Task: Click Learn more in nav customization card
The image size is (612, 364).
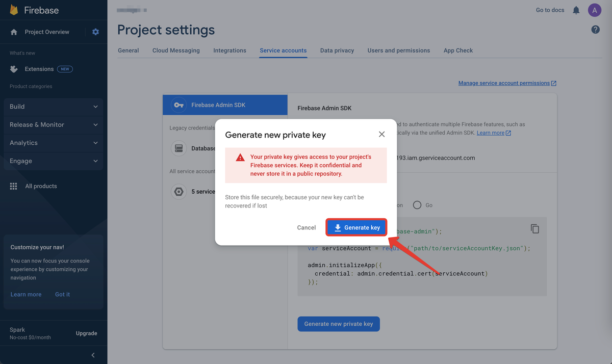Action: (x=26, y=295)
